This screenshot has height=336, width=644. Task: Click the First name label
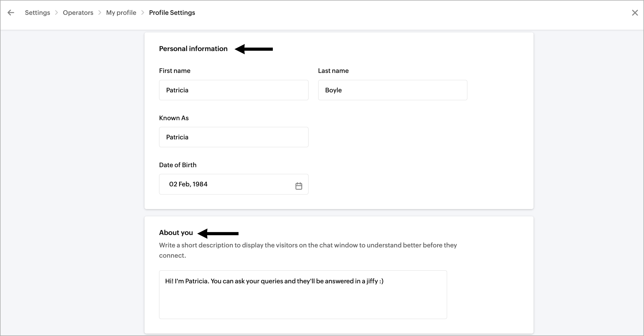[175, 71]
